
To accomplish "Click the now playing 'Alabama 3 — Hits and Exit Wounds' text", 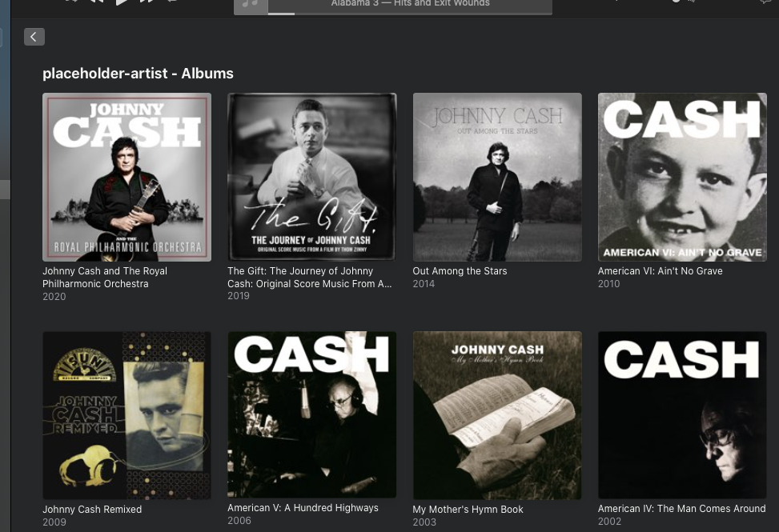I will pos(411,3).
